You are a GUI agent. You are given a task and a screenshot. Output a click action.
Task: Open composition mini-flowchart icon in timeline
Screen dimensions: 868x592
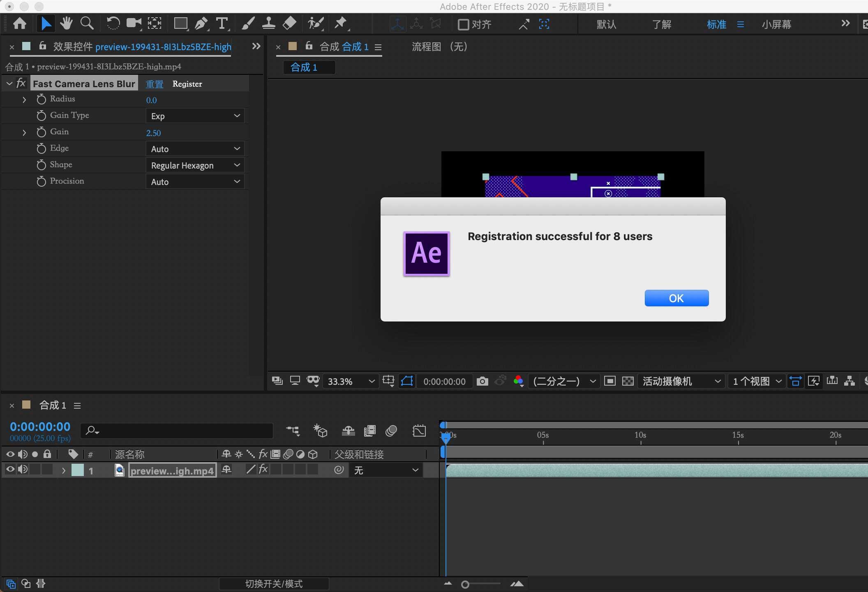click(293, 430)
